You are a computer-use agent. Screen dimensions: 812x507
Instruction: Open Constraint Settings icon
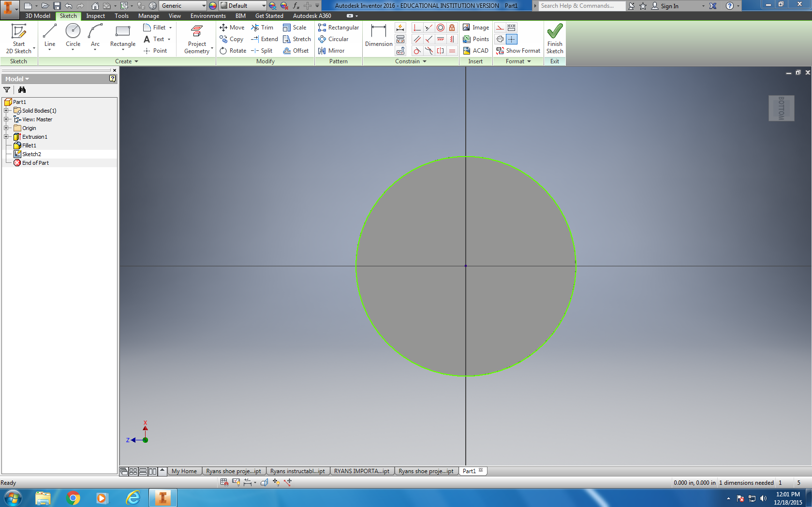pyautogui.click(x=400, y=51)
